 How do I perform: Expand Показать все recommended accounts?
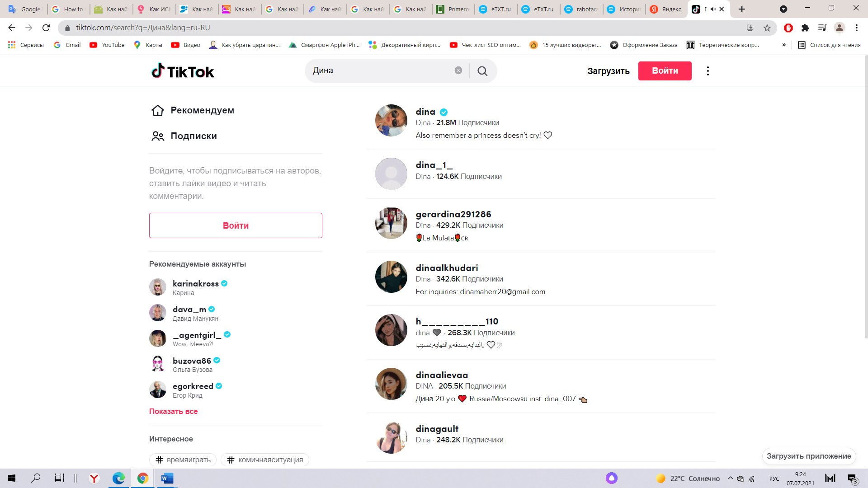(x=174, y=411)
